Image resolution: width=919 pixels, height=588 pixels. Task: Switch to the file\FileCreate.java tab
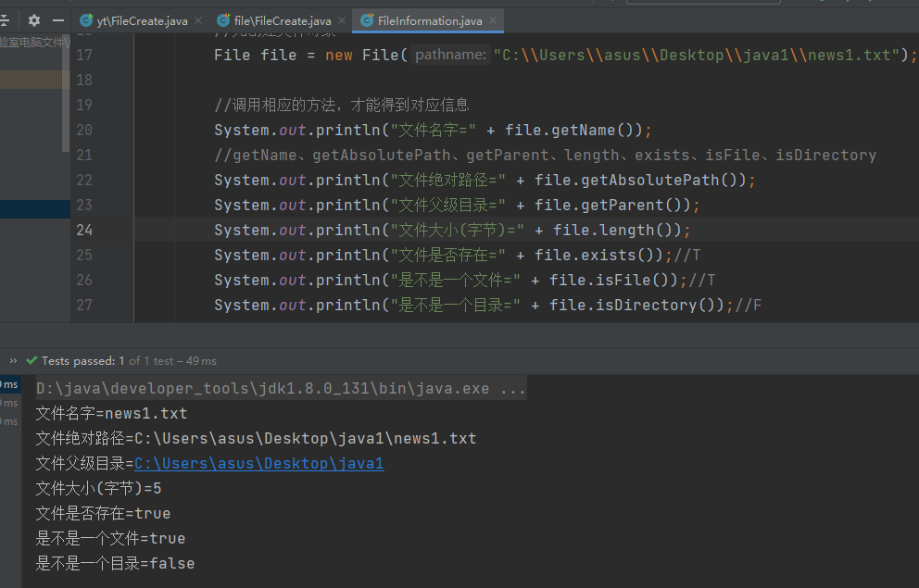pos(282,20)
